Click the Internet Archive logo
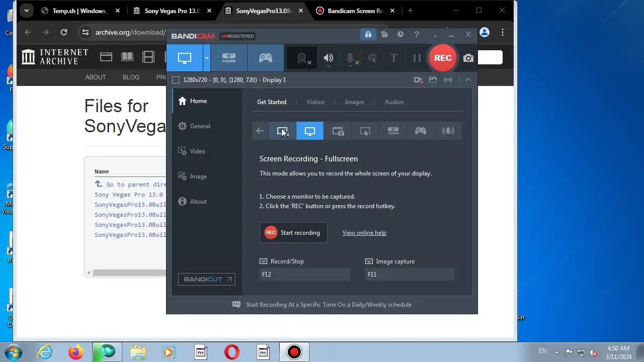Image resolution: width=644 pixels, height=362 pixels. tap(55, 57)
